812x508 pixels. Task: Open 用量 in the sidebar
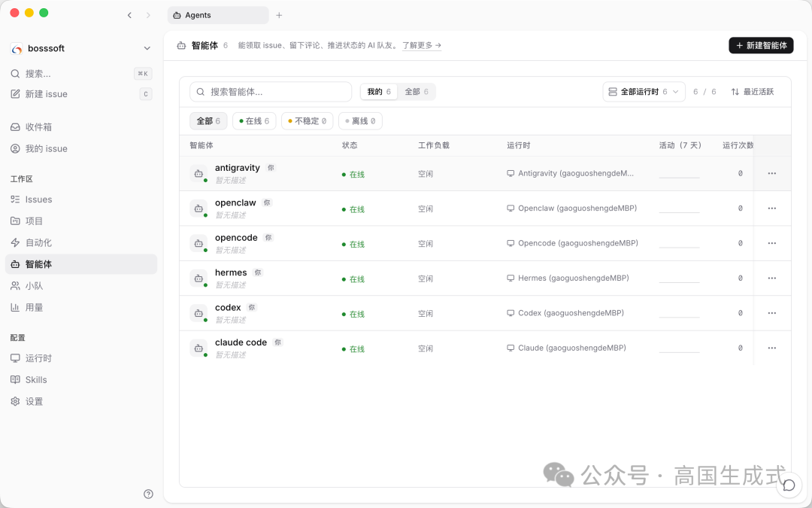pyautogui.click(x=81, y=307)
